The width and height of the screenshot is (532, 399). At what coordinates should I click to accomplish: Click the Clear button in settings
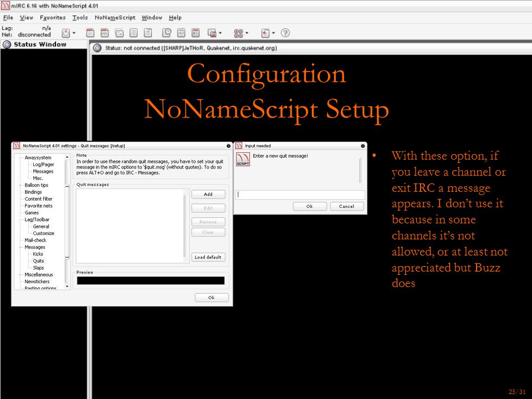(x=208, y=232)
